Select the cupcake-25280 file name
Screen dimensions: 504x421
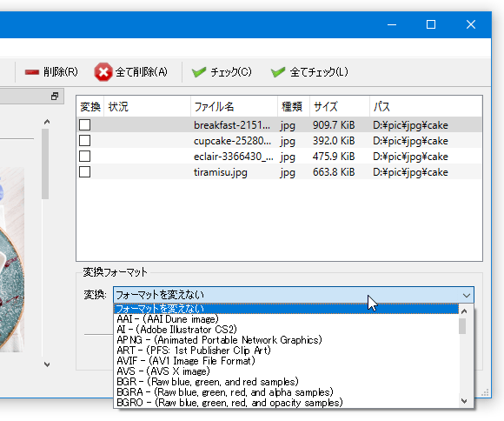[x=232, y=141]
